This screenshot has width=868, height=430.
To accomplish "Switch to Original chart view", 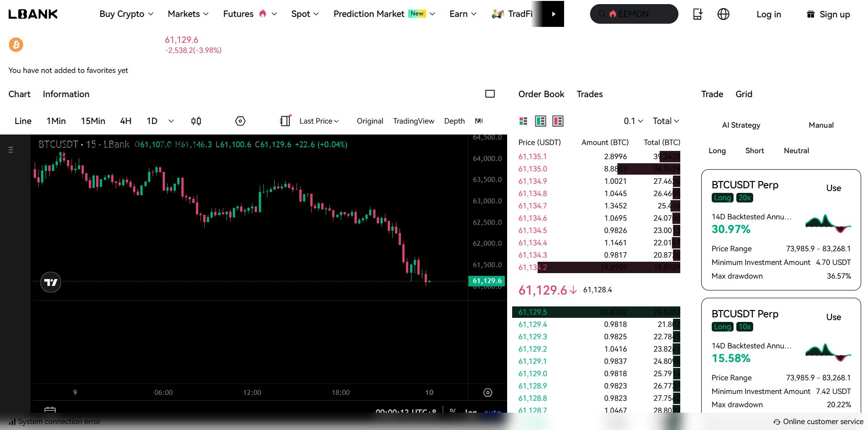I will 370,121.
